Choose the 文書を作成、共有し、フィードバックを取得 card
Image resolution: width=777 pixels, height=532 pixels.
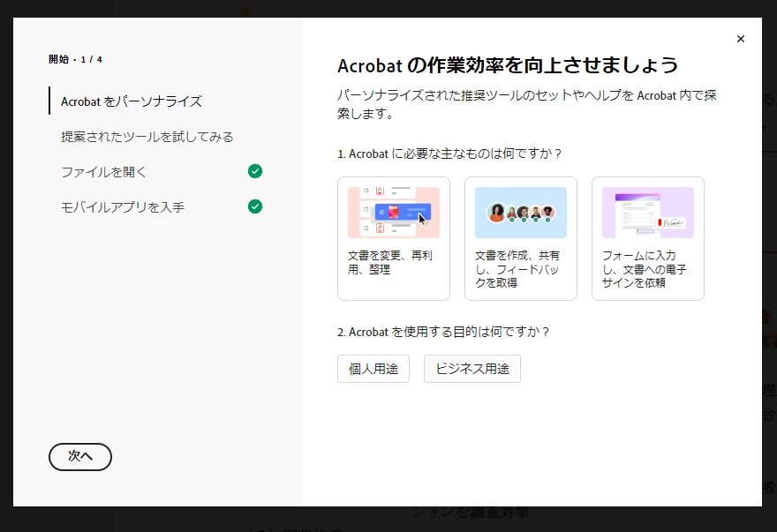pyautogui.click(x=520, y=238)
